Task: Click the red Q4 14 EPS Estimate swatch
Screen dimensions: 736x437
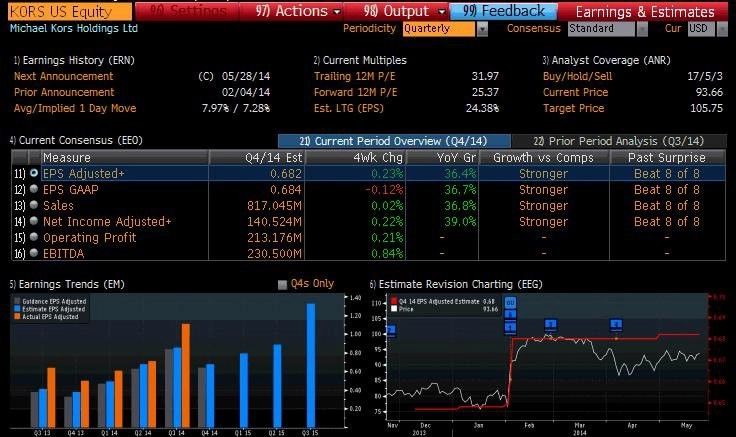Action: point(394,301)
